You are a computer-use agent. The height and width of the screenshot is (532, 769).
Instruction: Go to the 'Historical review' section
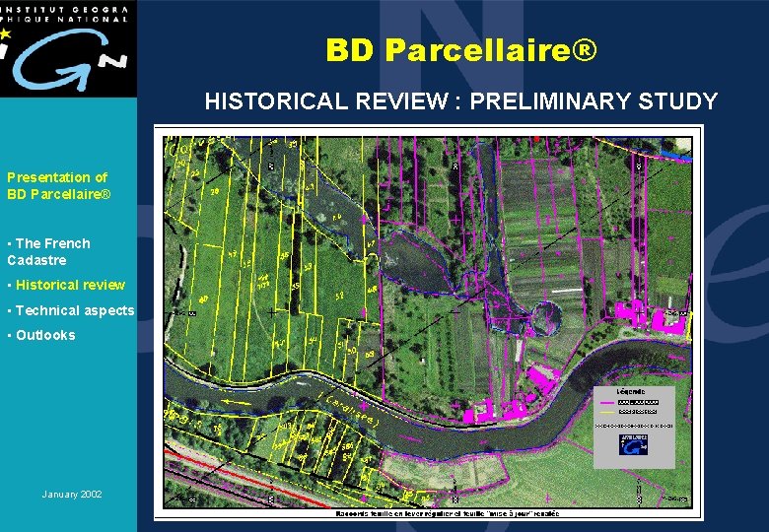pyautogui.click(x=70, y=285)
